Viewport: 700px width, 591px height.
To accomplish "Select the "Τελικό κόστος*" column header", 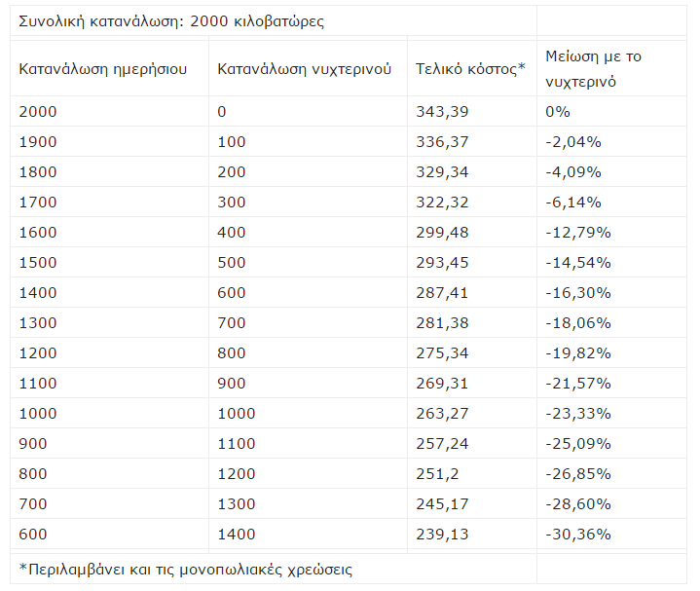I will coord(470,69).
